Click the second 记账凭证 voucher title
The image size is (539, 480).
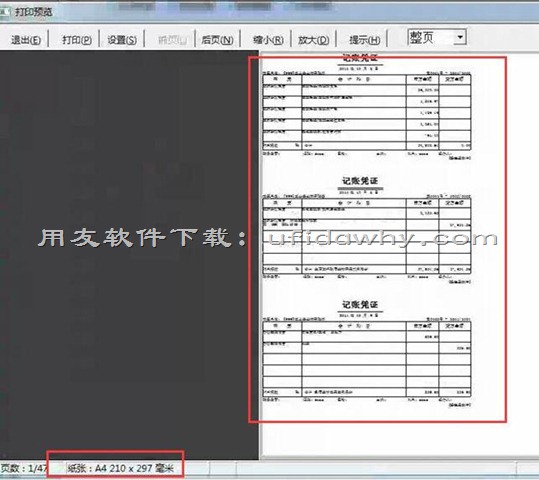360,181
